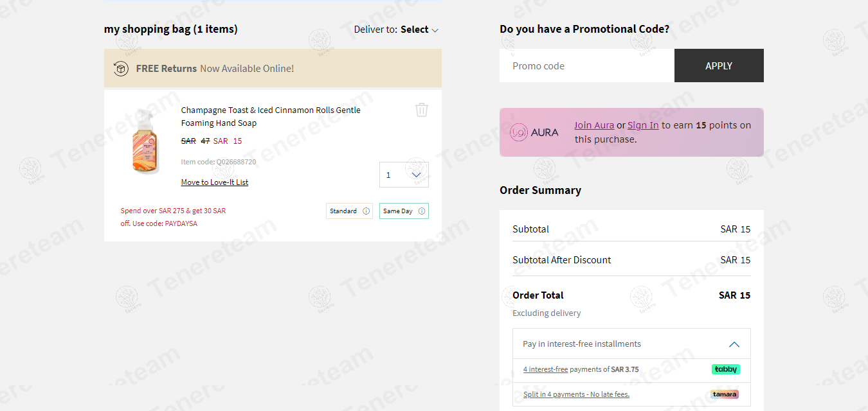Click the info icon beside Same Day
Screen dimensions: 868x411
tap(422, 211)
